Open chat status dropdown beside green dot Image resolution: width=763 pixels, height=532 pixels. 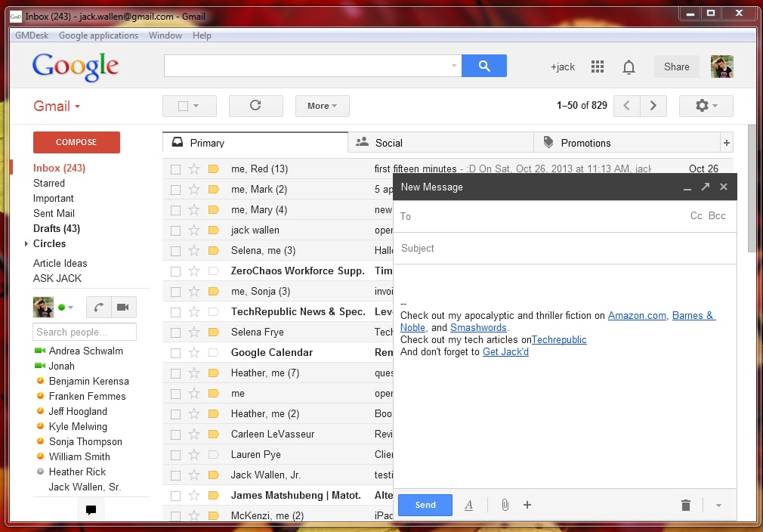(x=71, y=307)
